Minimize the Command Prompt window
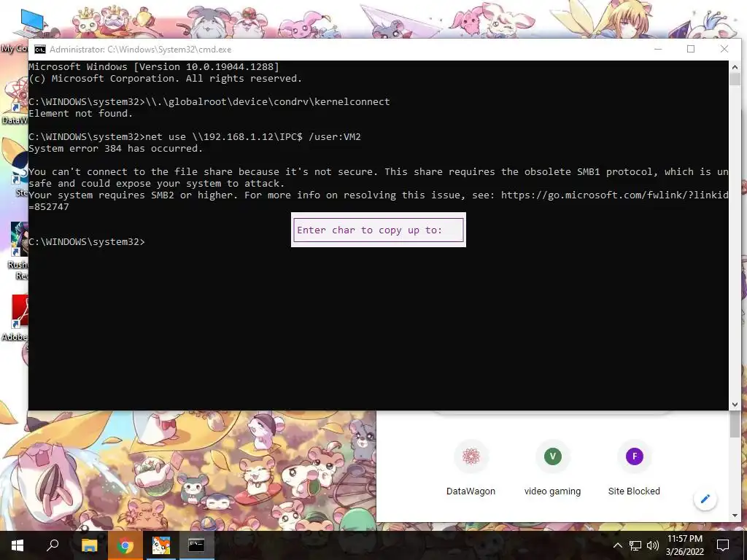The width and height of the screenshot is (747, 560). click(658, 49)
